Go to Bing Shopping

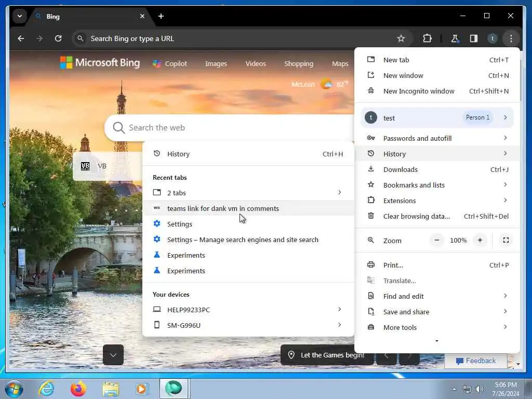point(299,64)
